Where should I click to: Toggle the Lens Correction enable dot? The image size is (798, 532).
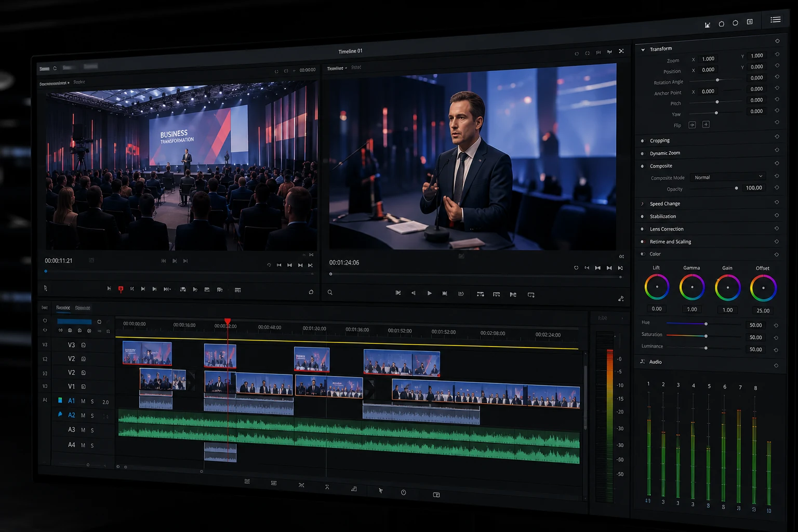tap(643, 229)
